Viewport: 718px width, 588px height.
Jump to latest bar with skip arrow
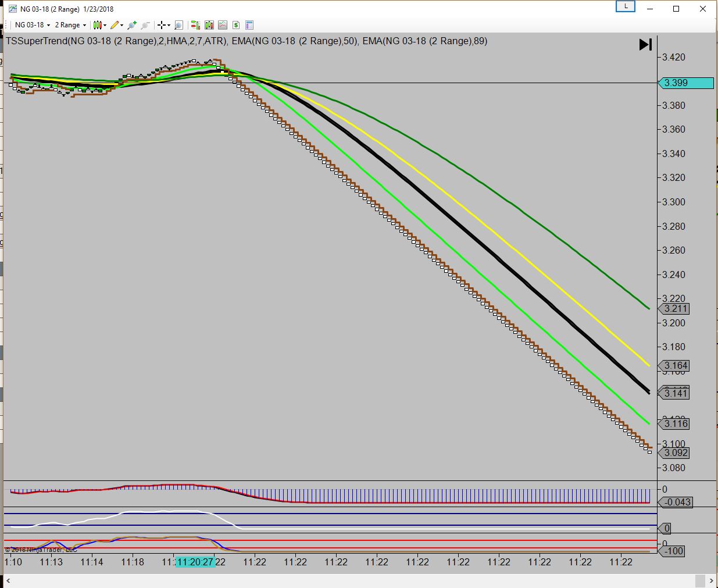tap(645, 45)
